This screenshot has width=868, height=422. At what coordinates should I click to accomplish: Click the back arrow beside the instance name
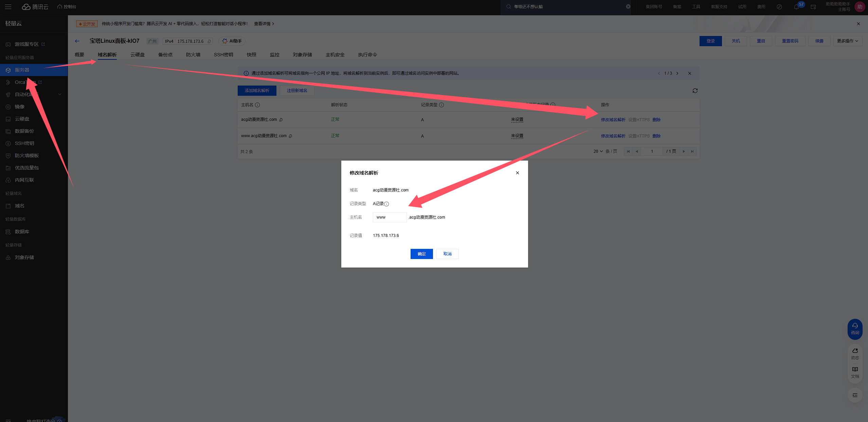click(x=77, y=41)
